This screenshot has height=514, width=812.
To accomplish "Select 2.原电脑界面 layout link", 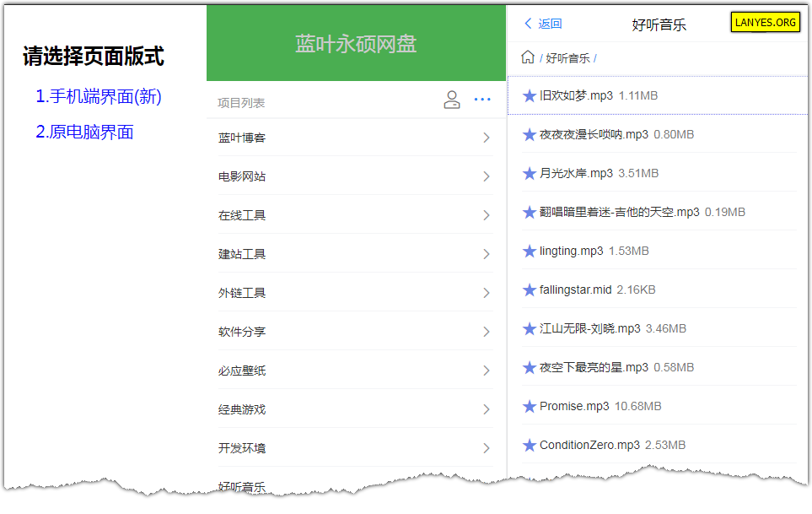I will point(84,133).
